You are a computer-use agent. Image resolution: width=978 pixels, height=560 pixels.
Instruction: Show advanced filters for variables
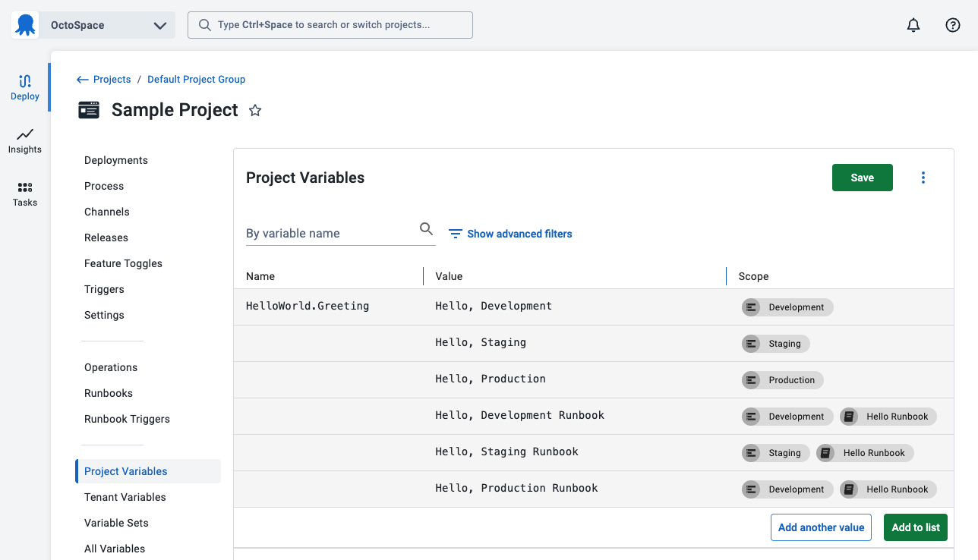point(510,234)
